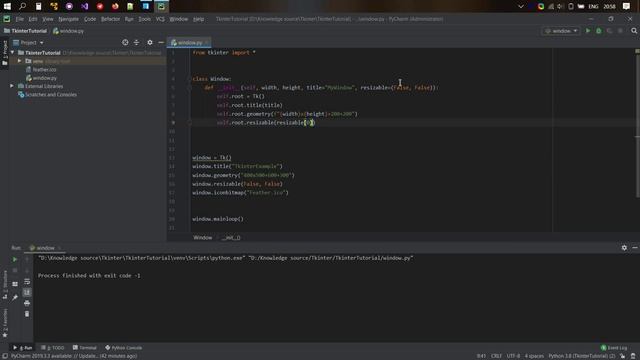Open the Code menu
640x360 pixels.
(90, 19)
